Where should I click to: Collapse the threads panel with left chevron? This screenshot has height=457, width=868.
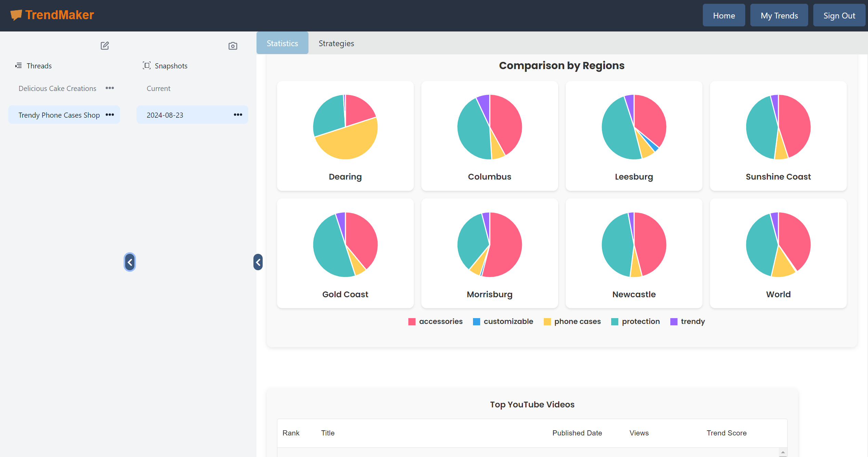pos(130,262)
